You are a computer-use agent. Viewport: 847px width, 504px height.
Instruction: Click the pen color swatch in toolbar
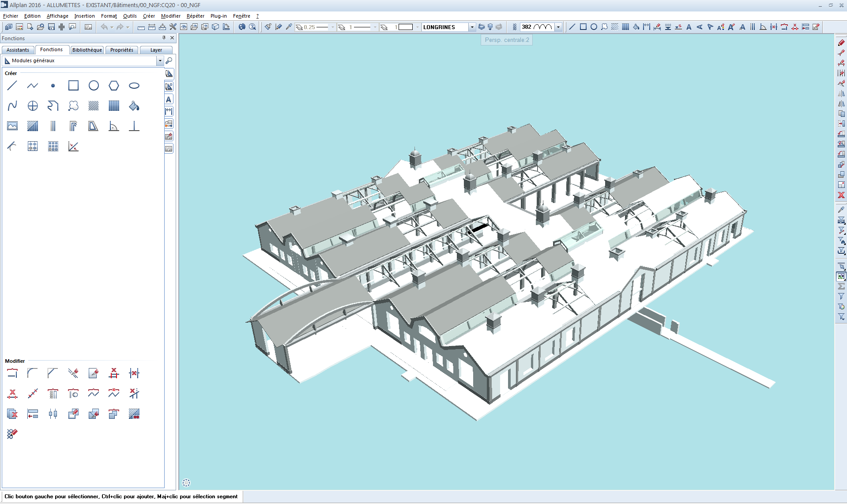point(406,27)
